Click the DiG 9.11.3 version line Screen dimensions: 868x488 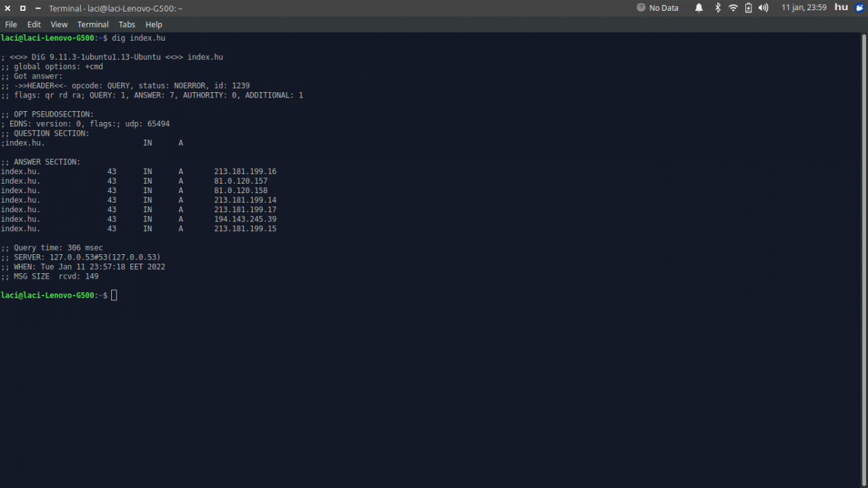[112, 57]
